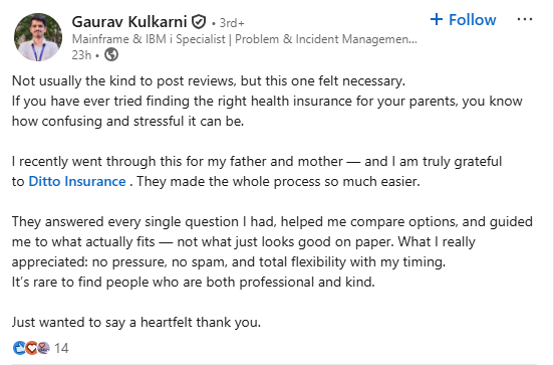Viewport: 554px width, 365px height.
Task: Click the Gaurav Kulkarni author name
Action: click(129, 22)
